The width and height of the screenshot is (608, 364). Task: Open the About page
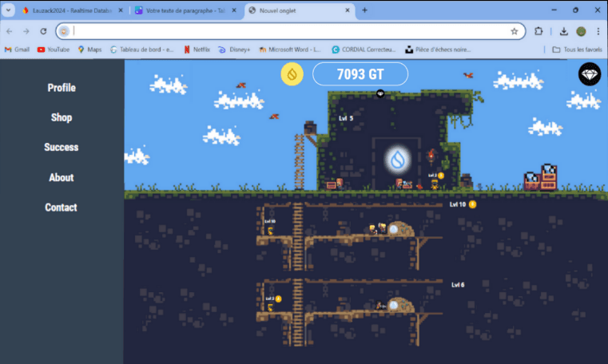click(x=62, y=178)
